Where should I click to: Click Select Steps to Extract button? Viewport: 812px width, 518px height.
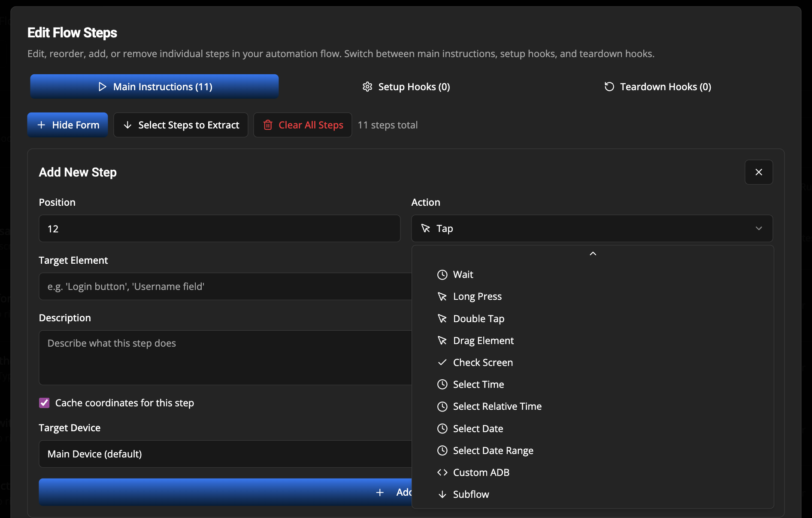tap(181, 125)
